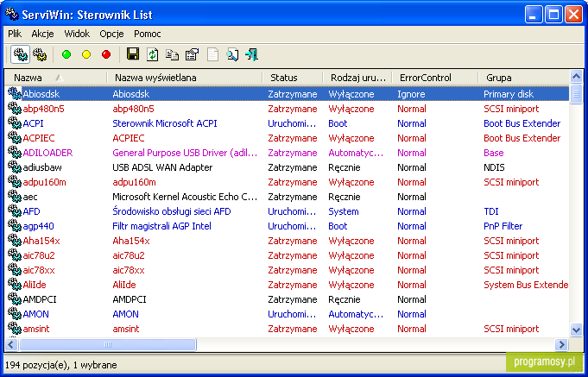Click the yellow restart driver button
This screenshot has width=588, height=377.
point(86,54)
